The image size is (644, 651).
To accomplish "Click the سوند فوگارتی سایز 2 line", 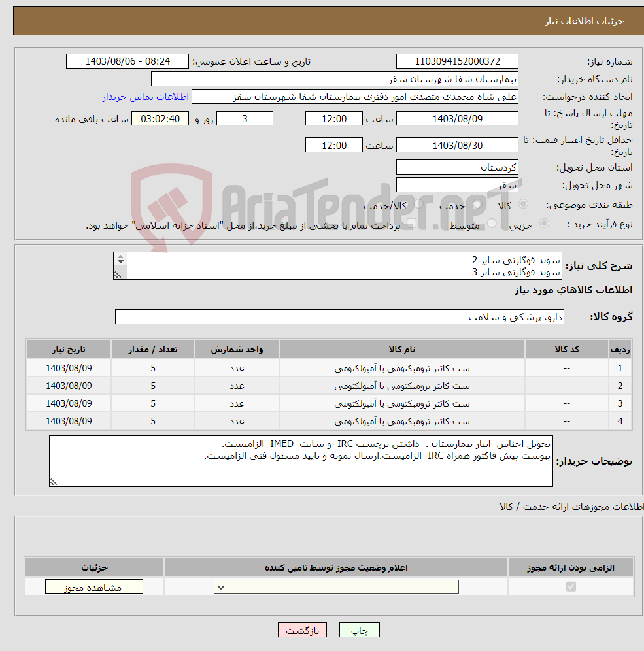I will [516, 260].
